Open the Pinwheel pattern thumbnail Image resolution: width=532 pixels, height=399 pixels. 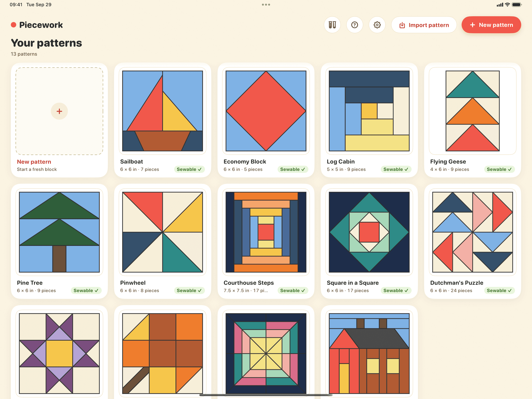(163, 232)
